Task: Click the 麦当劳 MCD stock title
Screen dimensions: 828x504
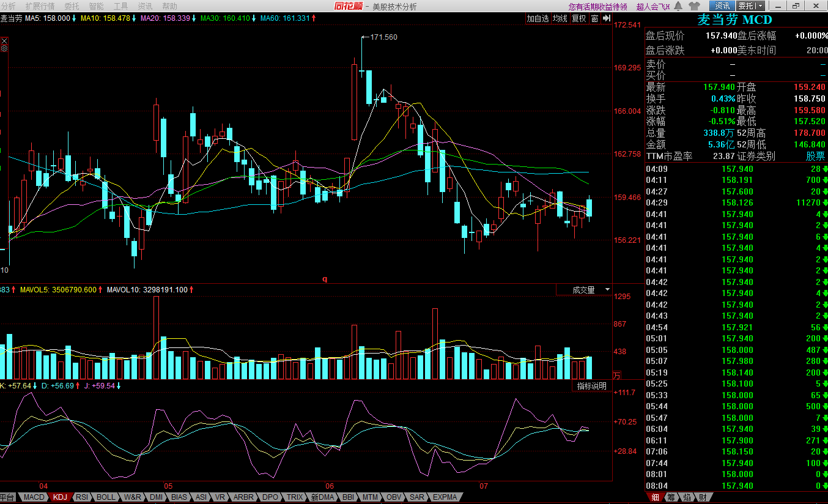Action: [x=734, y=20]
